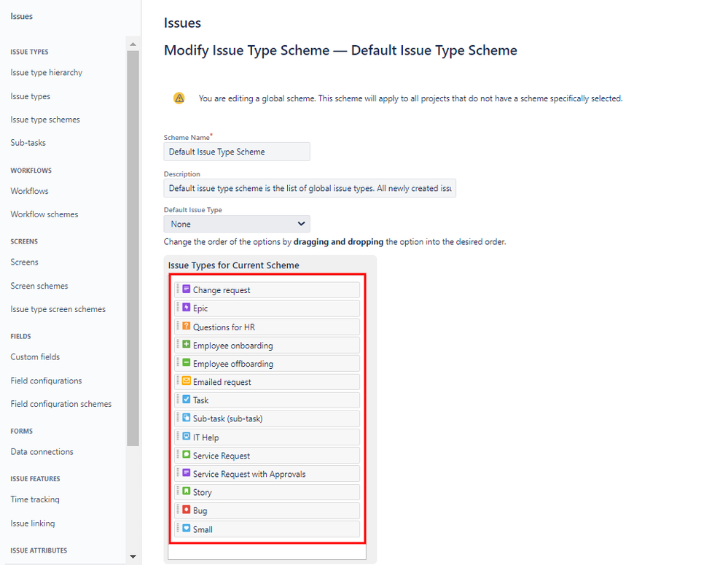Click the IT Help monitor icon
The height and width of the screenshot is (565, 728).
[186, 436]
